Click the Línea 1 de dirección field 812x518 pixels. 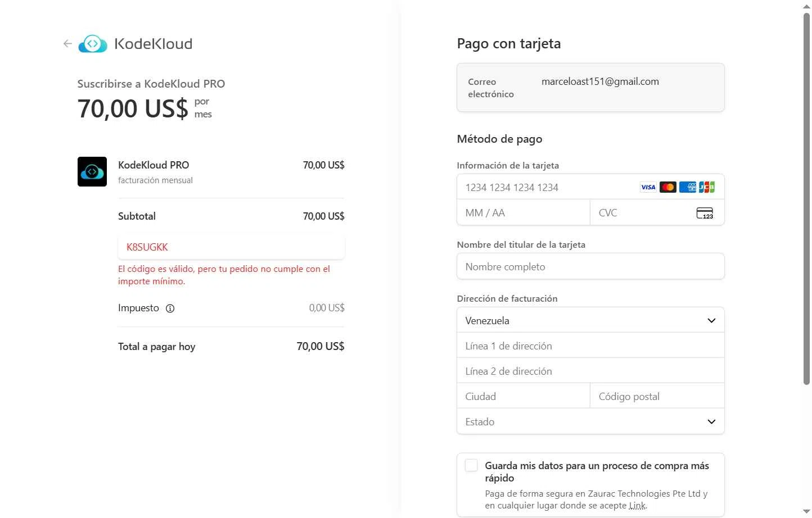[x=590, y=346]
